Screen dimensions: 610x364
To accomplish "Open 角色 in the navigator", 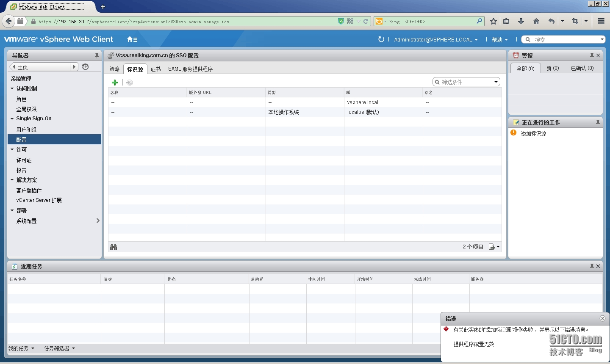I will 21,99.
